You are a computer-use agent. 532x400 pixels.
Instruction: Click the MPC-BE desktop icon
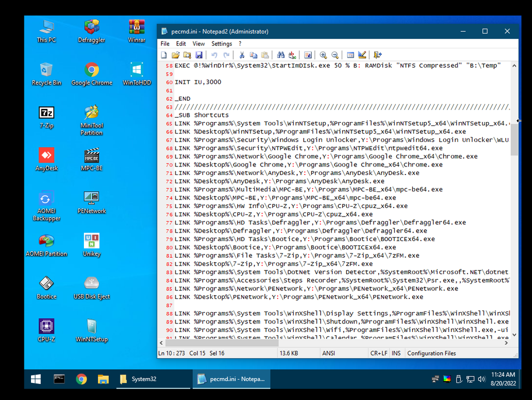click(91, 159)
